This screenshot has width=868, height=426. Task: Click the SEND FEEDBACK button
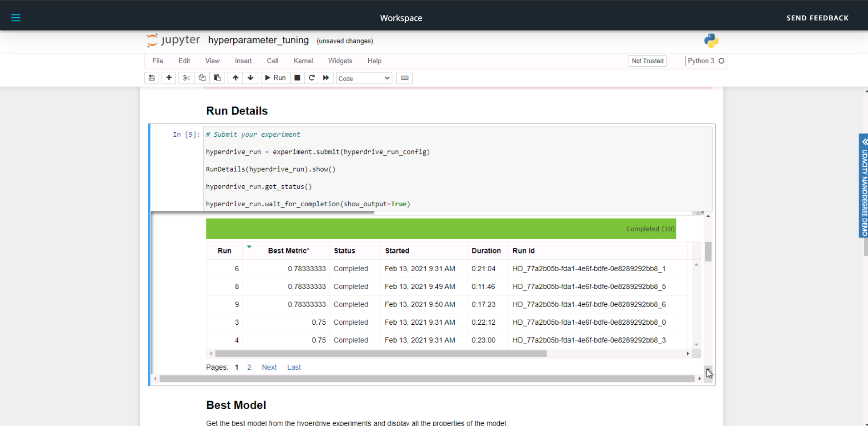click(x=817, y=18)
